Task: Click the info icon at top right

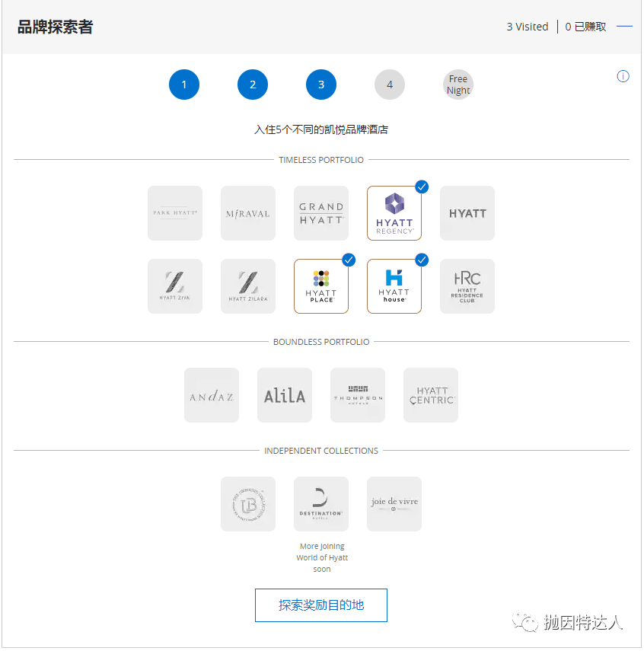Action: (623, 76)
